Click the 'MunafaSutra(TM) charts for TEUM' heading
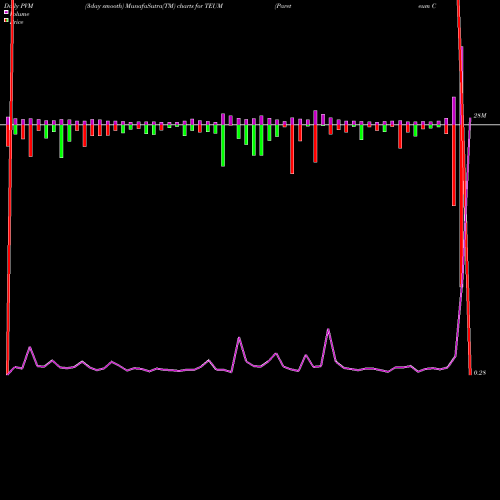The height and width of the screenshot is (500, 500). tap(174, 6)
